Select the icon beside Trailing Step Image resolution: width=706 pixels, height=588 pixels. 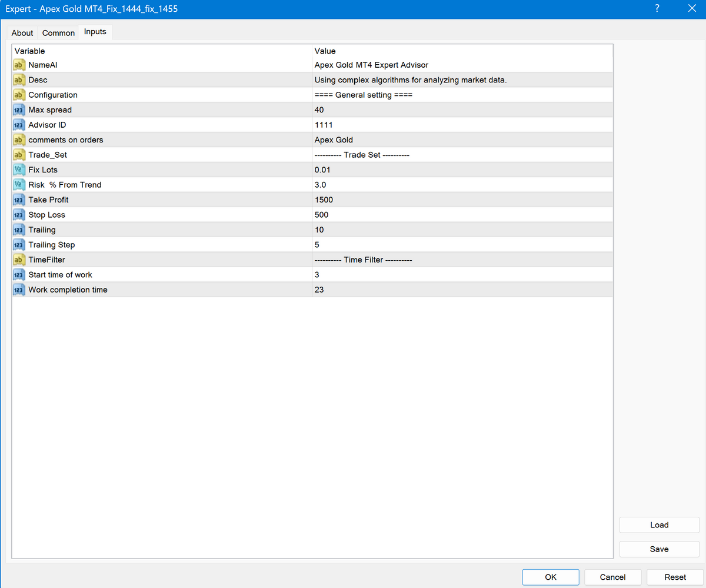pyautogui.click(x=18, y=245)
